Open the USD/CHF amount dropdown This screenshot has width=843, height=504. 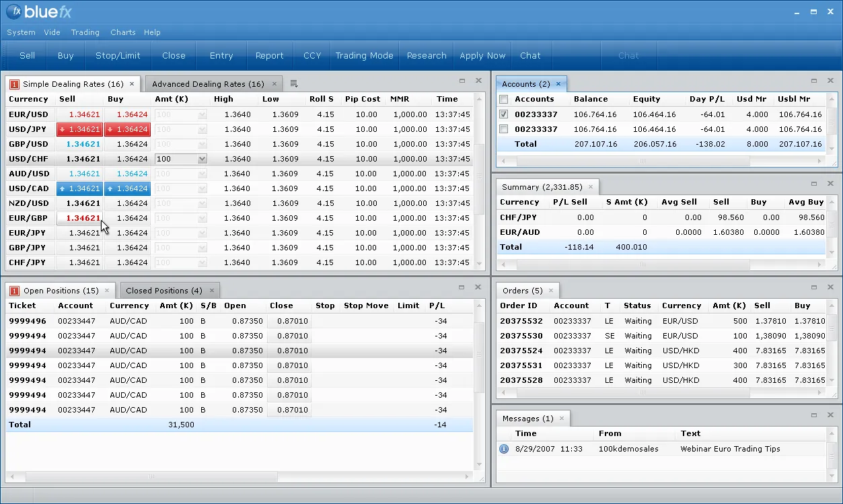[x=202, y=159]
